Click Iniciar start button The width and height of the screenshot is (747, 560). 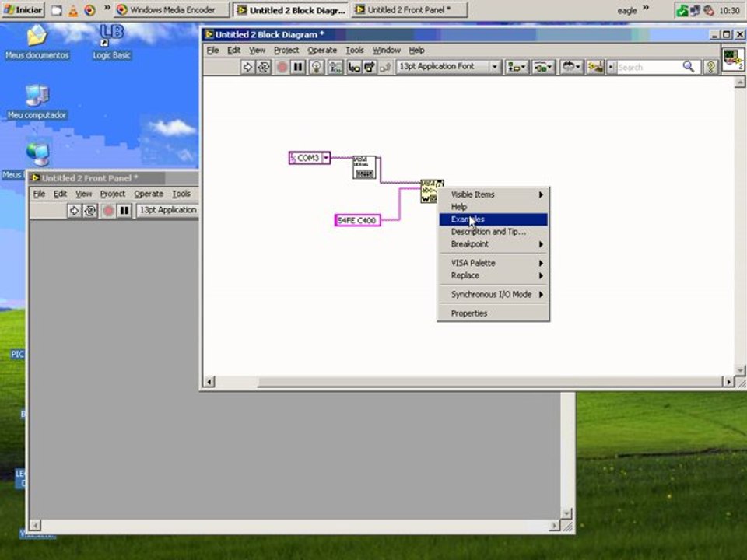click(23, 9)
